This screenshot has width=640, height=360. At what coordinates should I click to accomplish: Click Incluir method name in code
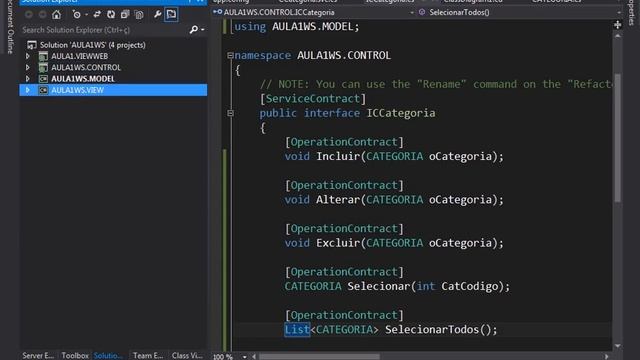coord(338,156)
